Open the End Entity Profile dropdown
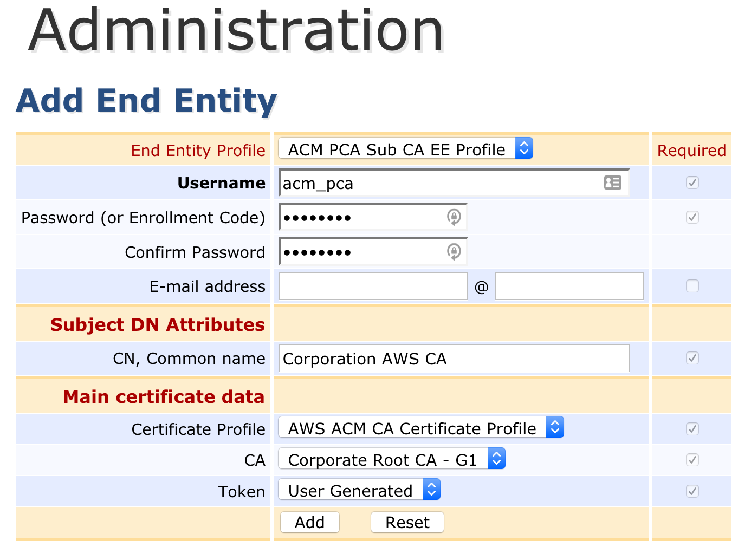This screenshot has width=751, height=560. click(405, 149)
